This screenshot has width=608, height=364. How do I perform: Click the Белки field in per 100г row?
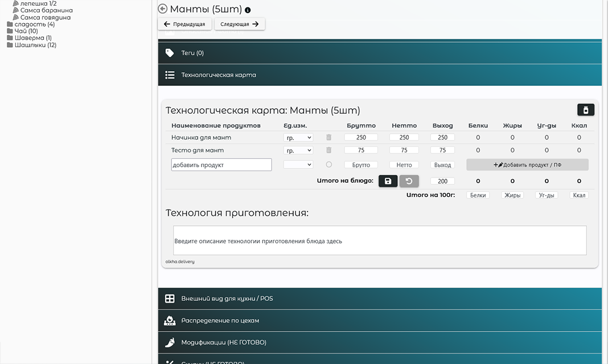pyautogui.click(x=478, y=195)
